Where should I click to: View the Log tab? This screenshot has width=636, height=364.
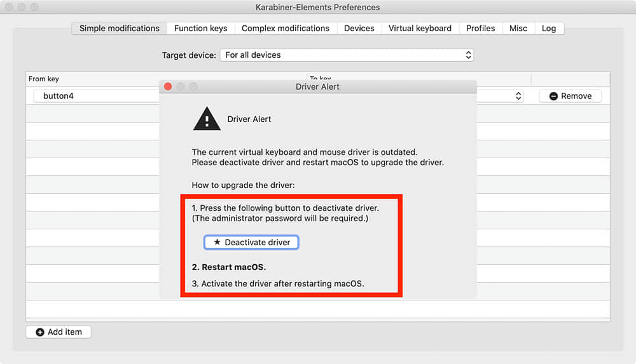pos(549,29)
